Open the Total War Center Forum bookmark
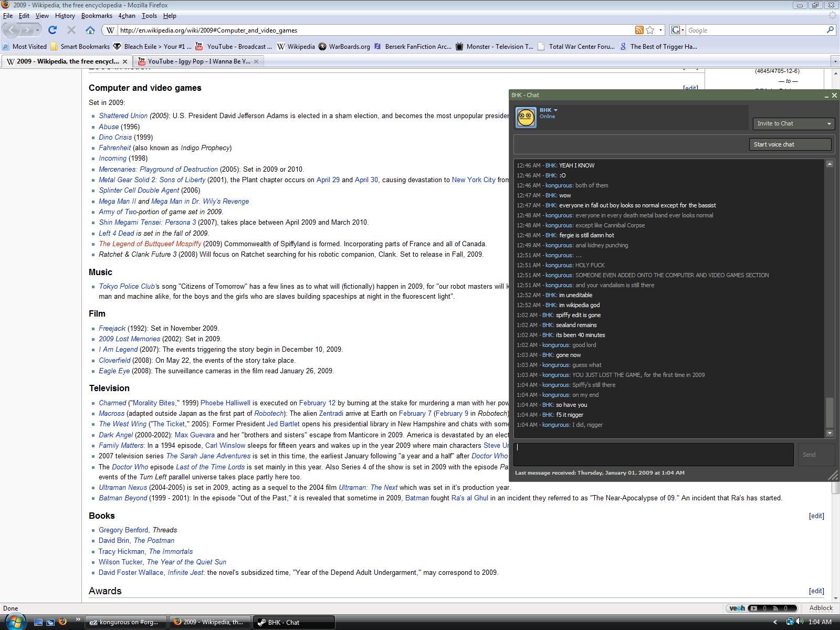The image size is (840, 630). pyautogui.click(x=576, y=46)
